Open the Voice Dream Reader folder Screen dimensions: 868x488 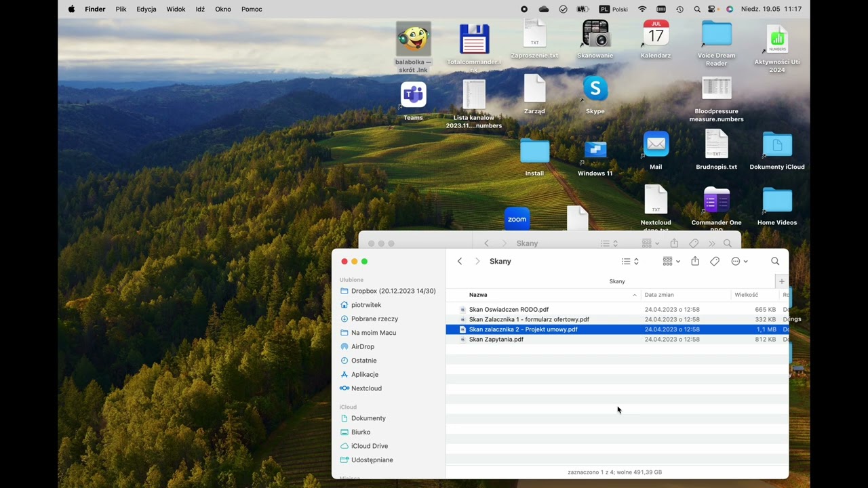tap(717, 34)
